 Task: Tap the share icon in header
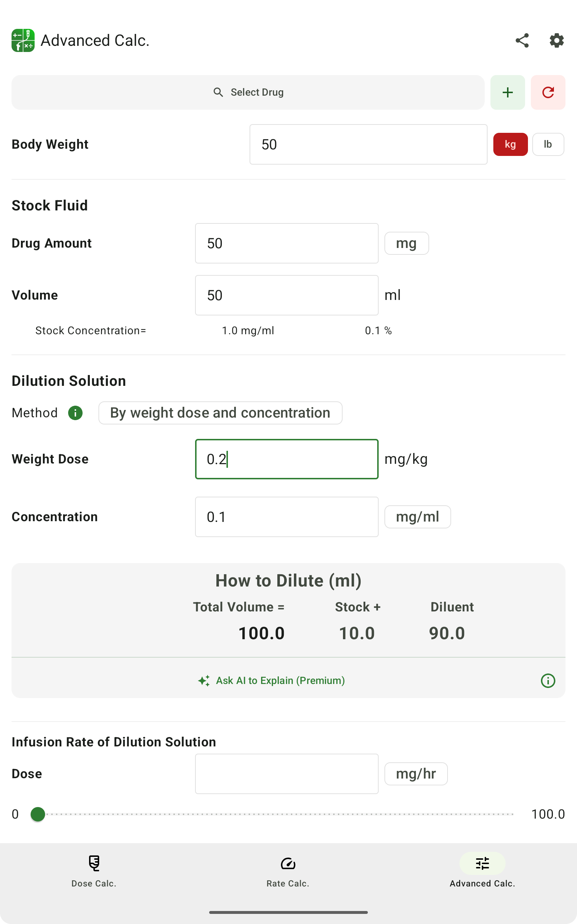(522, 40)
